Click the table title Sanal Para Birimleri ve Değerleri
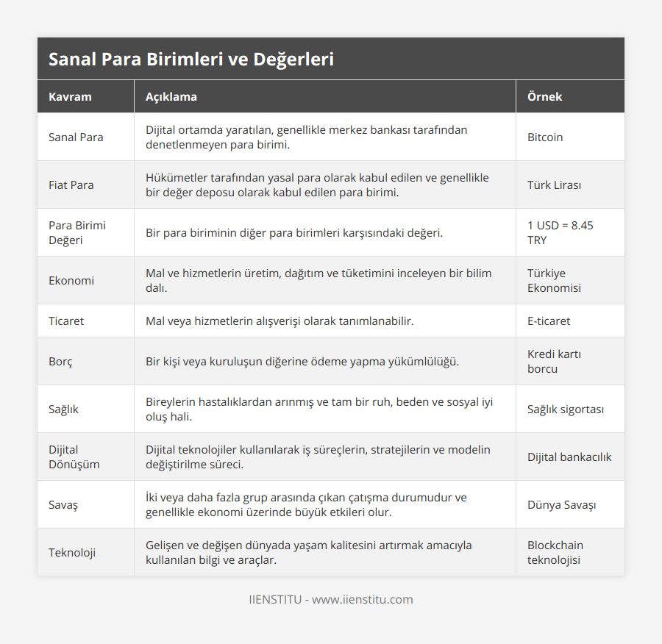662x644 pixels. (191, 59)
